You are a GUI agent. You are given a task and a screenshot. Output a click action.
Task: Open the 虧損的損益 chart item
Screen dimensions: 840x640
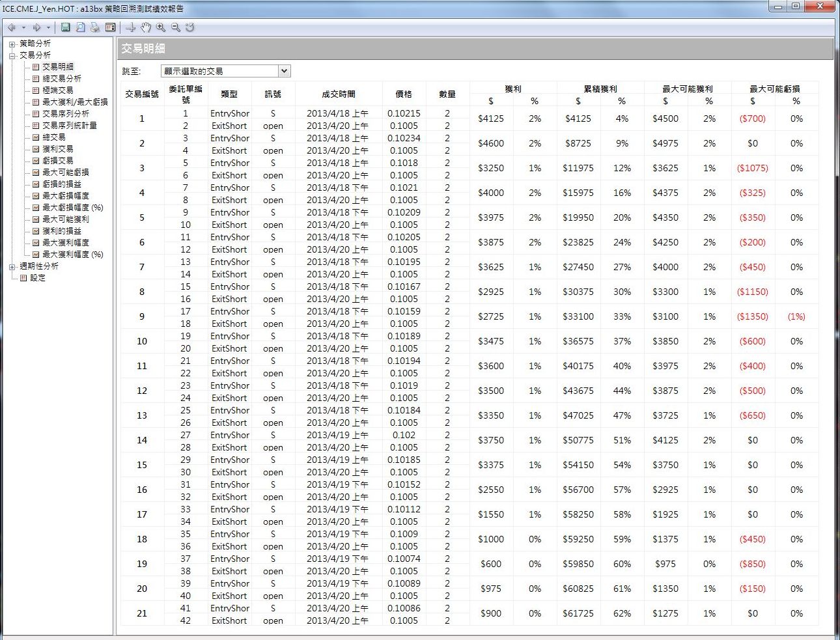pyautogui.click(x=62, y=184)
